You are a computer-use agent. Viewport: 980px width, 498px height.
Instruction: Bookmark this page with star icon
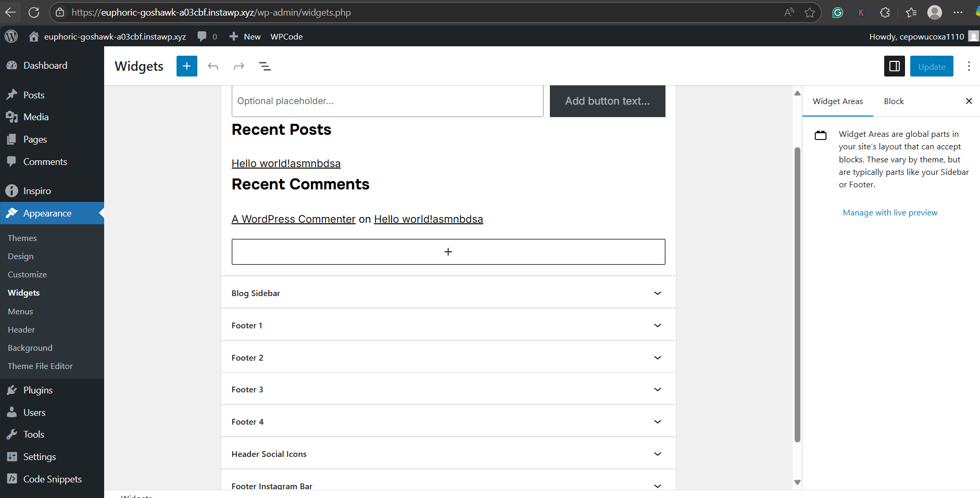click(x=809, y=12)
